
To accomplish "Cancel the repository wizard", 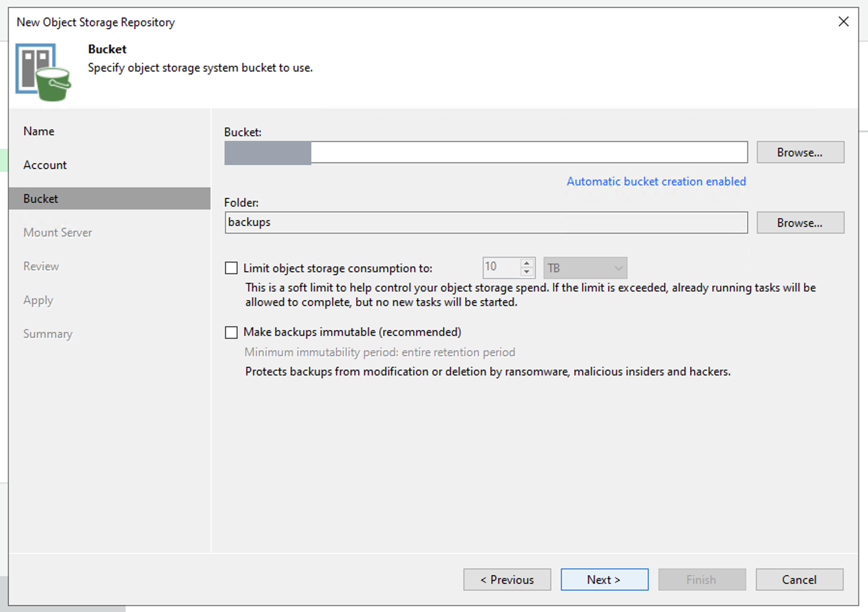I will [x=799, y=580].
